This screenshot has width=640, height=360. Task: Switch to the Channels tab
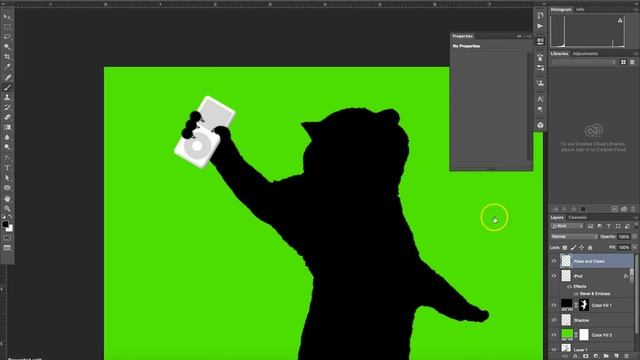pyautogui.click(x=578, y=218)
